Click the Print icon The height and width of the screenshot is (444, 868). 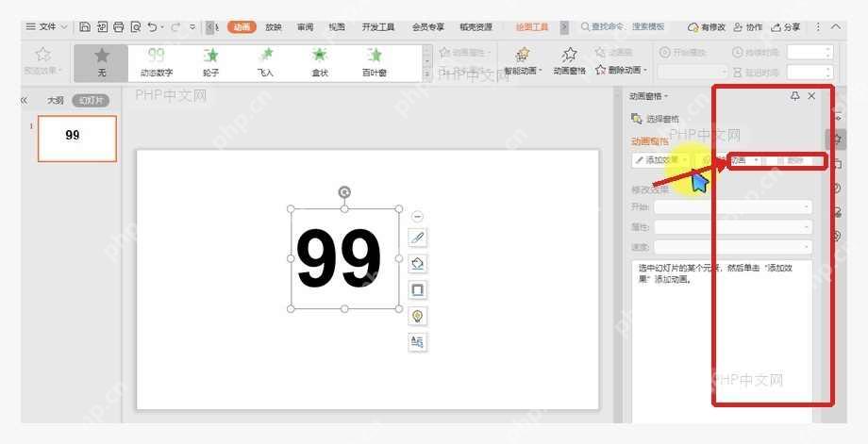click(119, 26)
